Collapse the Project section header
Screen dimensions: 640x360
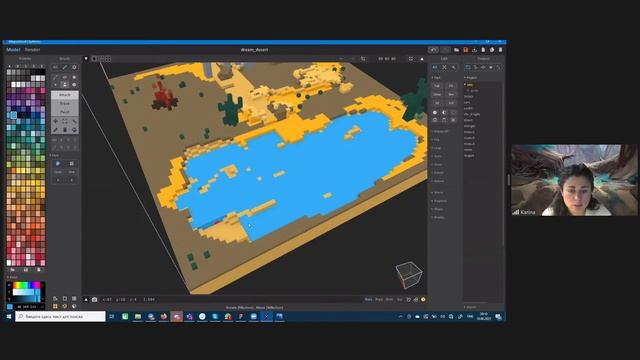coord(471,78)
